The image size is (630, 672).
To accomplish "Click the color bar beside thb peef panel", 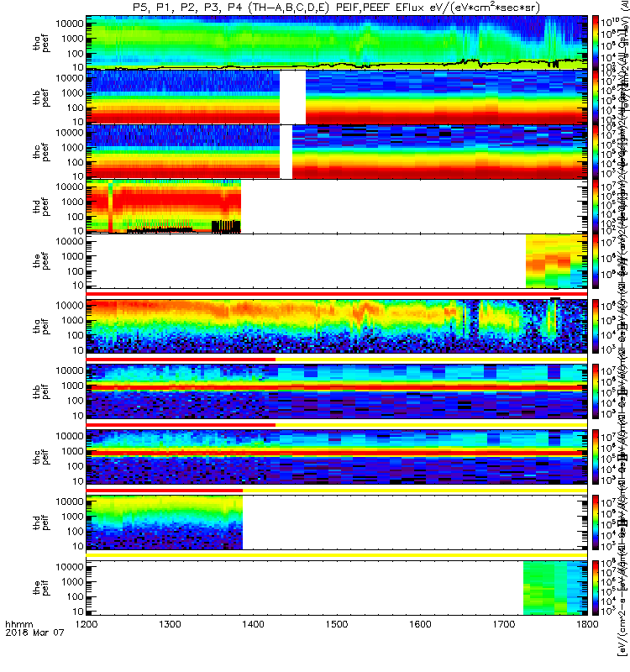I will (x=596, y=97).
